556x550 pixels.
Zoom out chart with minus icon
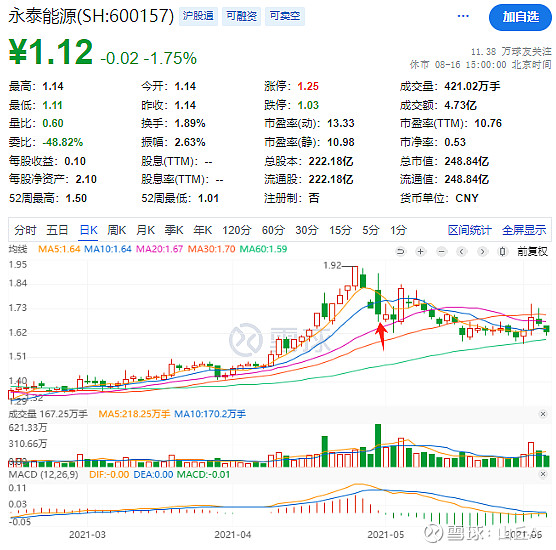point(441,252)
